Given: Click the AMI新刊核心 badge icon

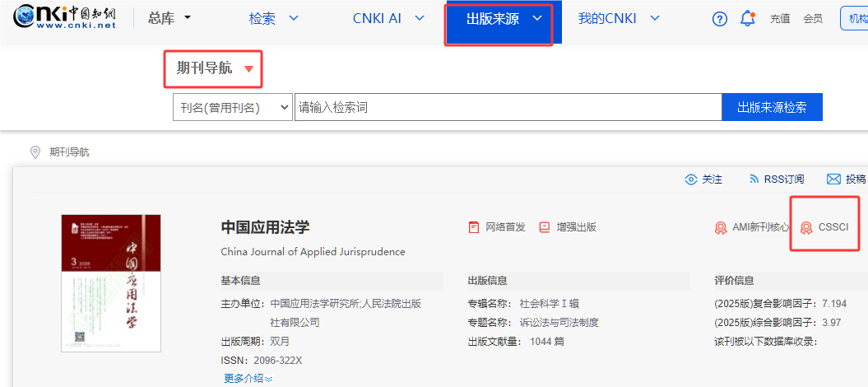Looking at the screenshot, I should (721, 227).
